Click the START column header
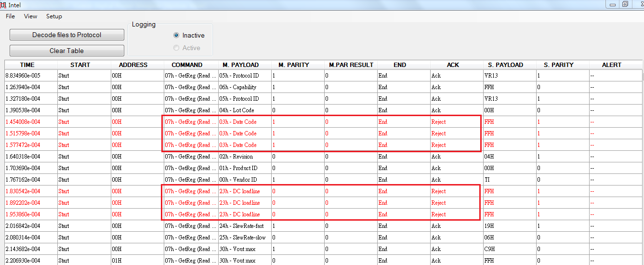 tap(84, 65)
